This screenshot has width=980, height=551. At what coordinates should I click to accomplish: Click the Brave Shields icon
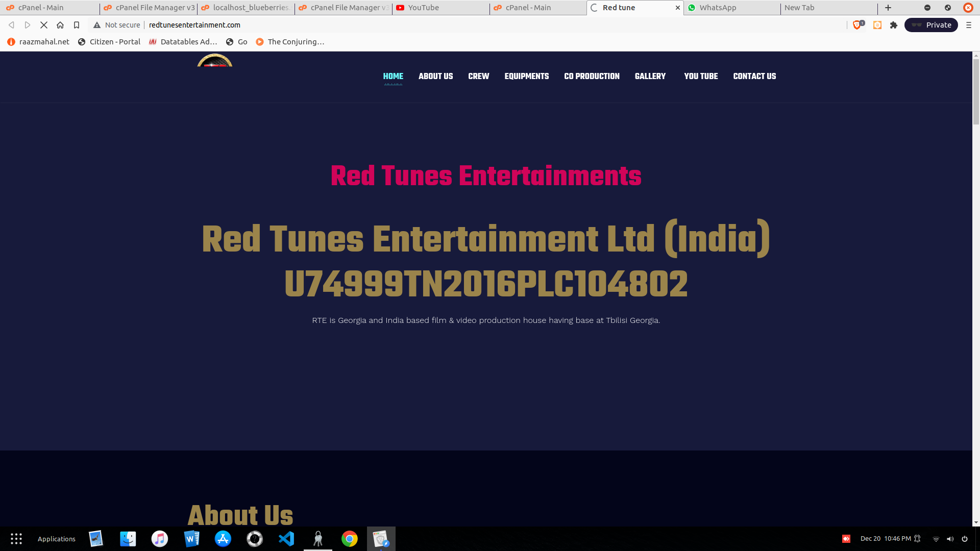[x=857, y=25]
